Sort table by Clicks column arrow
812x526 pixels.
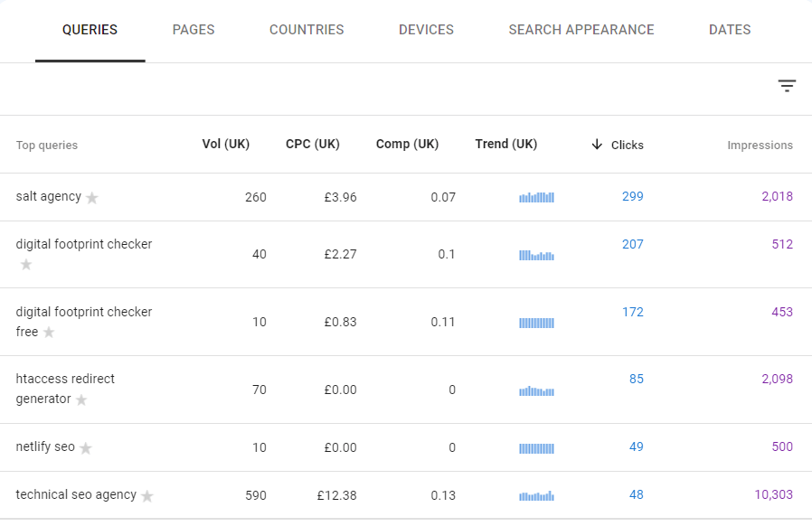[597, 145]
